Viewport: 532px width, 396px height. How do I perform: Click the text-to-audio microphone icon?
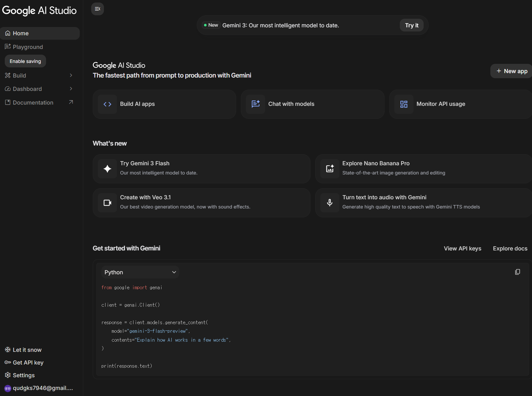point(330,203)
